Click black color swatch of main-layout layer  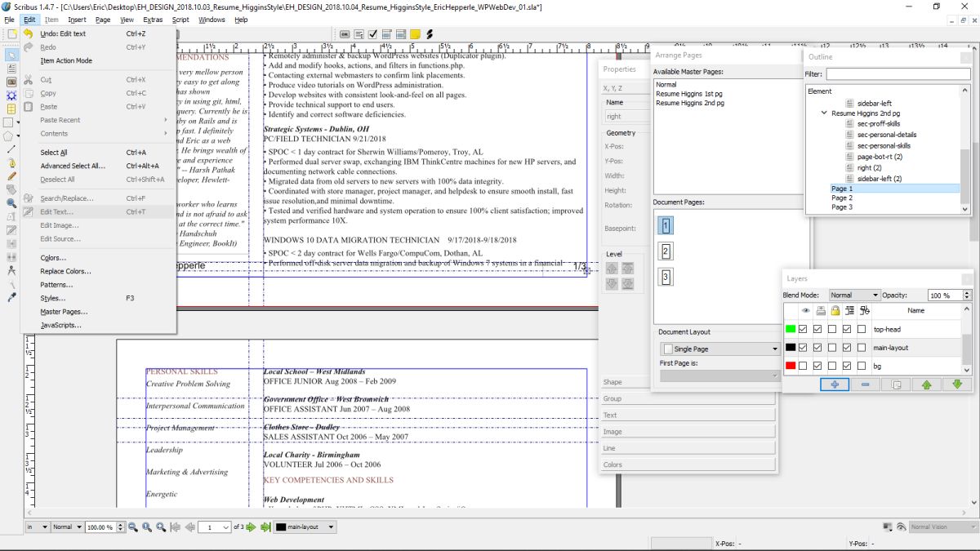791,347
